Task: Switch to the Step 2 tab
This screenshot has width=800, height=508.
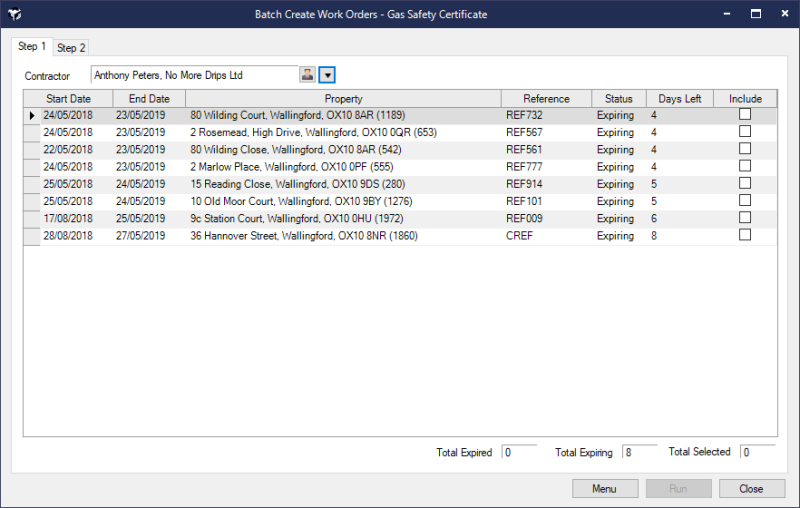Action: point(71,48)
